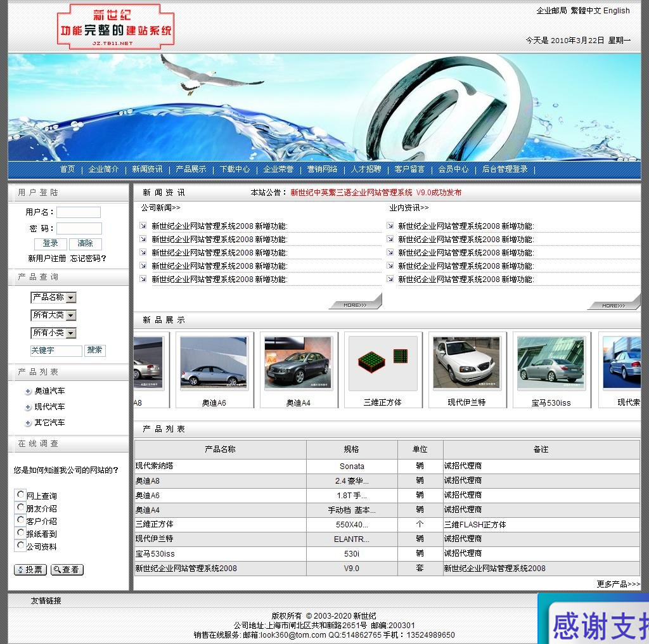Focus the 用户名 input field
The height and width of the screenshot is (644, 649).
[79, 212]
